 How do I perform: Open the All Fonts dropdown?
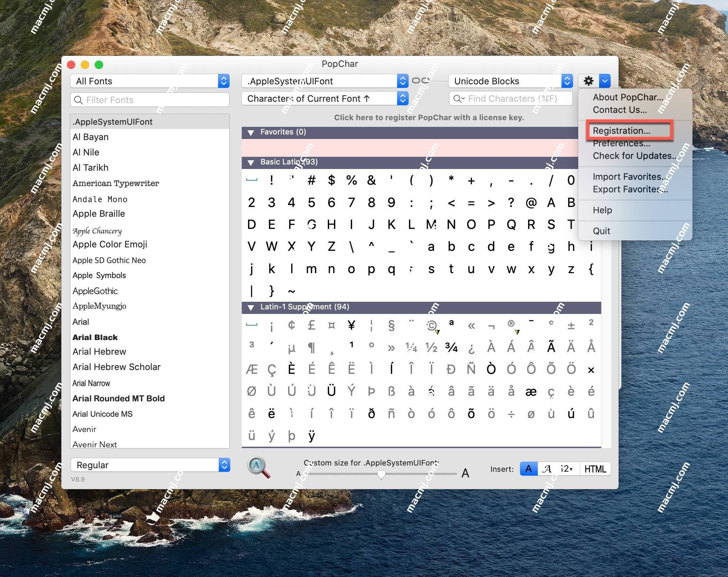150,81
